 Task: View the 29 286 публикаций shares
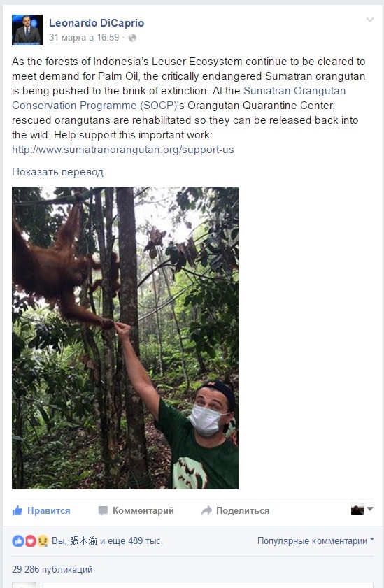point(52,569)
